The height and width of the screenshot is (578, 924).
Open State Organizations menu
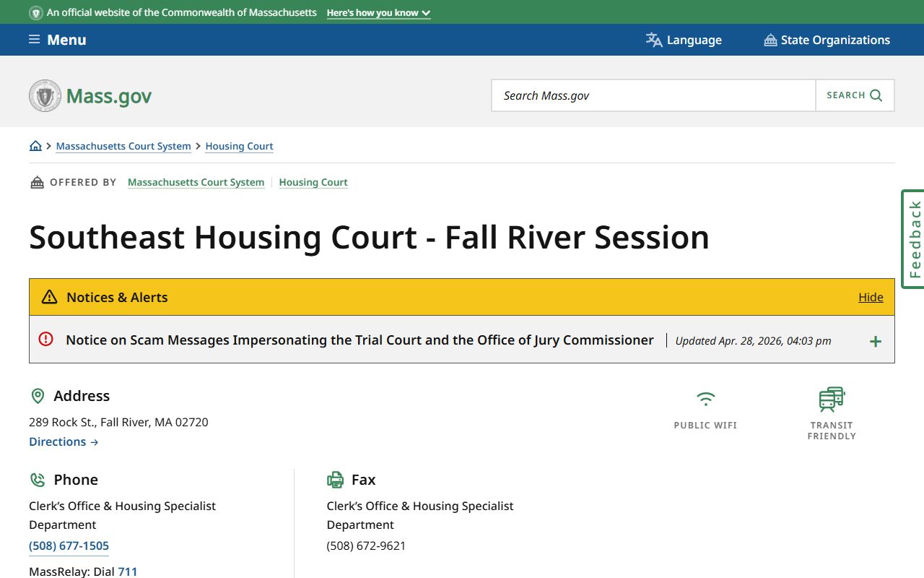click(x=827, y=40)
